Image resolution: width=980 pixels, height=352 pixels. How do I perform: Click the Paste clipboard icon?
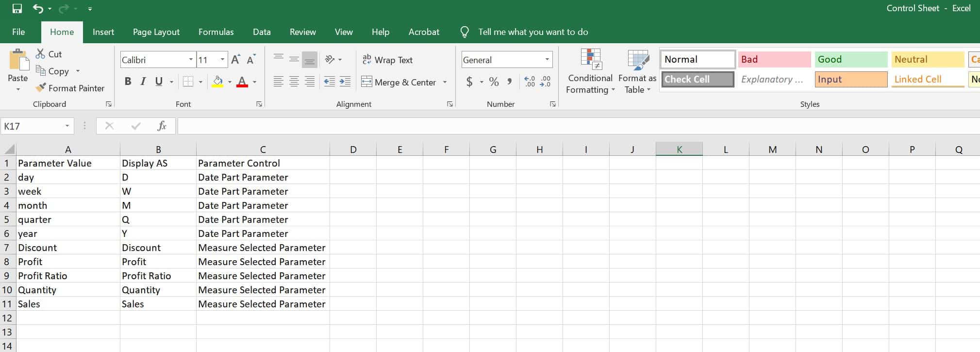click(18, 60)
